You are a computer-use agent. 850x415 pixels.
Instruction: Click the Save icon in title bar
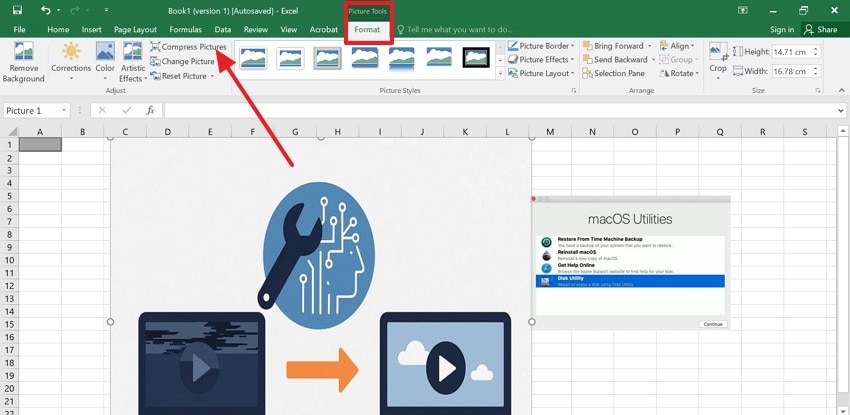[17, 10]
